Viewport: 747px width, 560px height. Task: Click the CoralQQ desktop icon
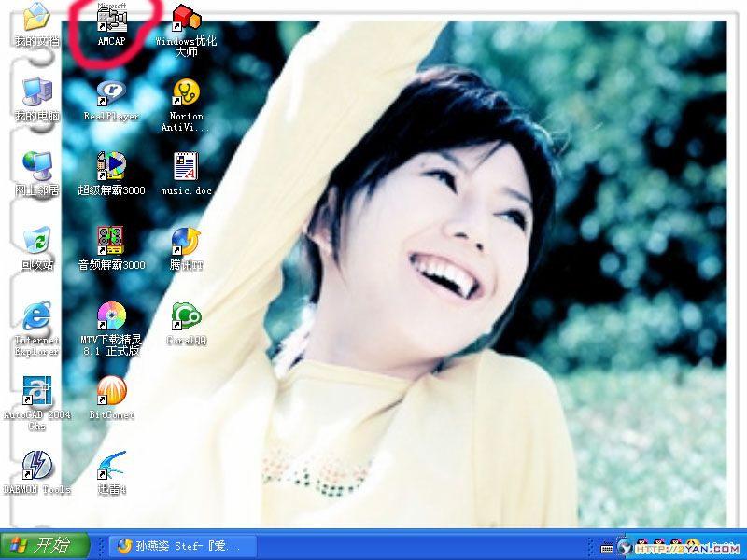click(186, 316)
